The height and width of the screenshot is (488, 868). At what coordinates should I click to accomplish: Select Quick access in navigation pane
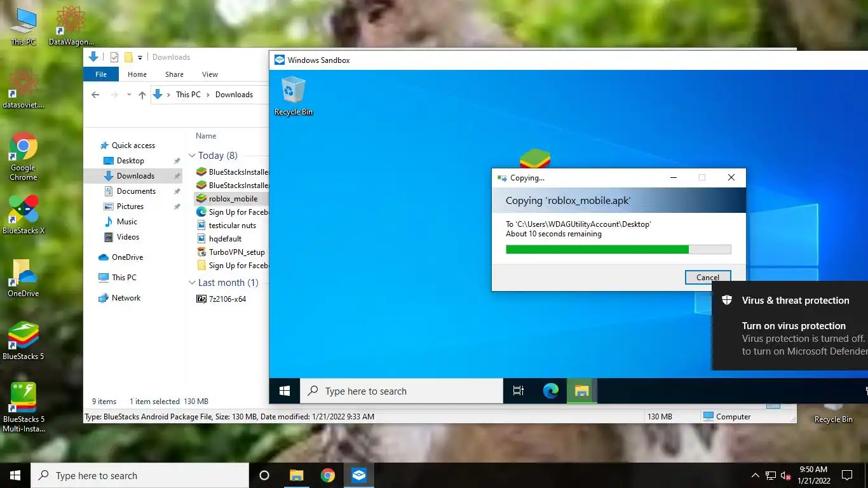coord(133,146)
